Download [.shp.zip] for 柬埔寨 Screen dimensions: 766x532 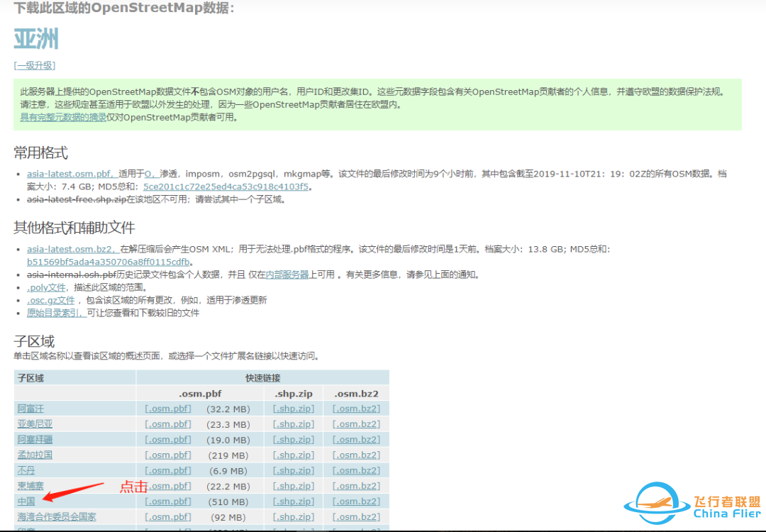pyautogui.click(x=294, y=486)
